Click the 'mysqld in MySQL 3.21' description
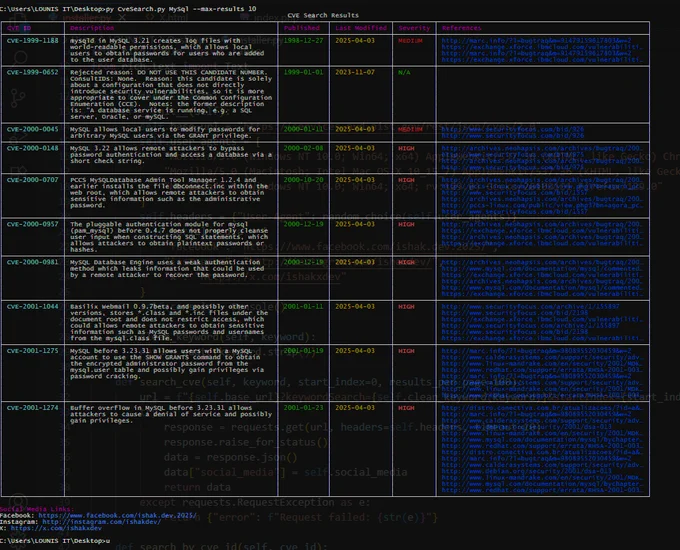680x550 pixels. coord(167,50)
